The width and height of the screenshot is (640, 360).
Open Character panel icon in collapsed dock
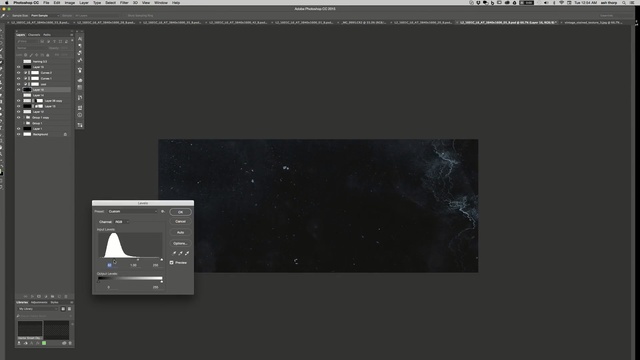tap(80, 39)
